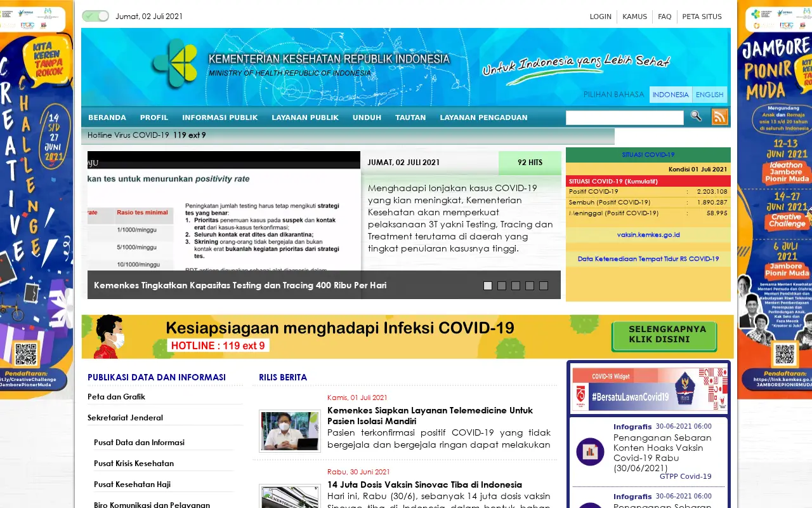The width and height of the screenshot is (812, 508).
Task: Select the fifth slider indicator dot
Action: coord(543,286)
